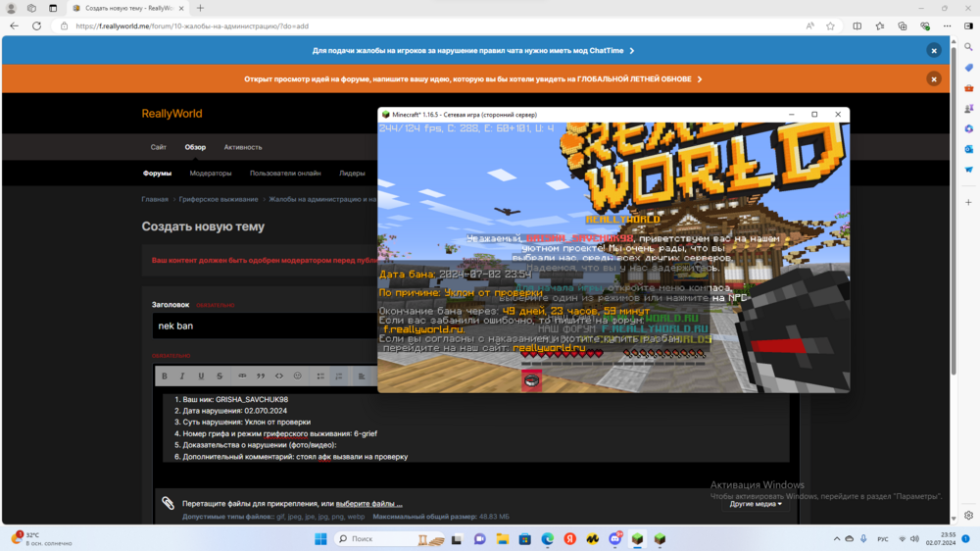Image resolution: width=980 pixels, height=551 pixels.
Task: Toggle bold formatting in the editor
Action: pyautogui.click(x=165, y=376)
